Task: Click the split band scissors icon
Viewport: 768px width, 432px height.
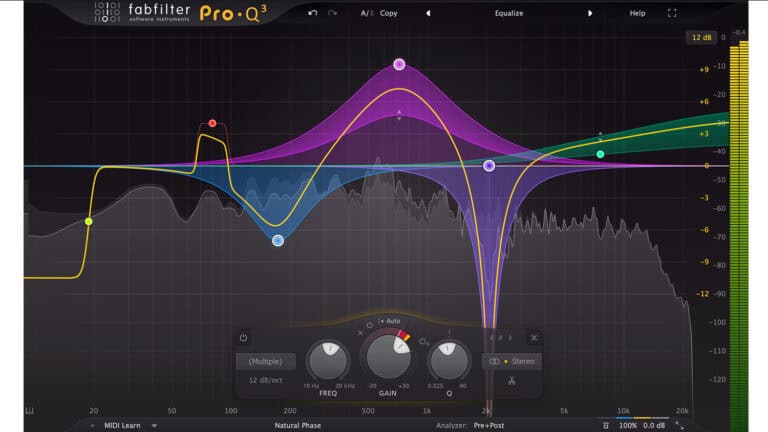Action: tap(511, 381)
